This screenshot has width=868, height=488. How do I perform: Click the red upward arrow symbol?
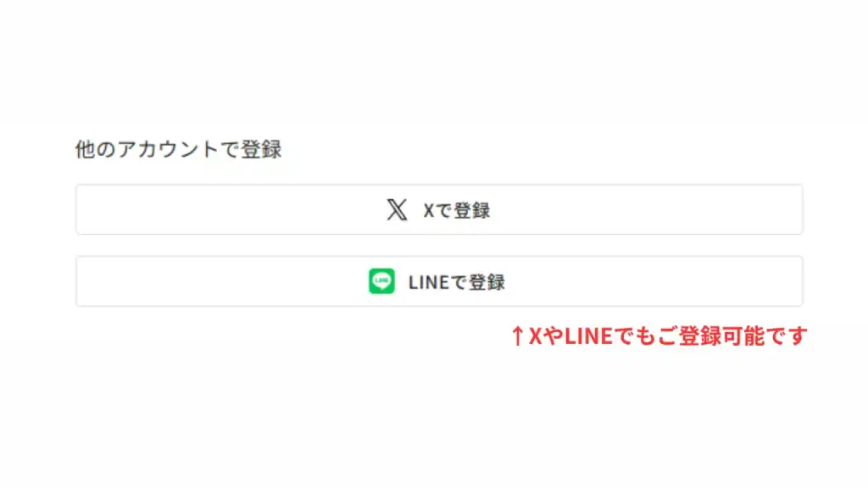(x=517, y=335)
